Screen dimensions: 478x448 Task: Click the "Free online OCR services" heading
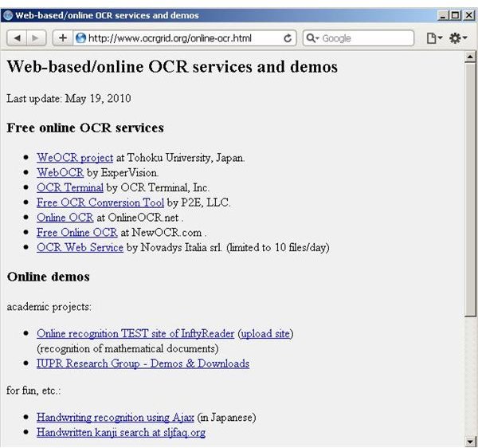click(85, 128)
